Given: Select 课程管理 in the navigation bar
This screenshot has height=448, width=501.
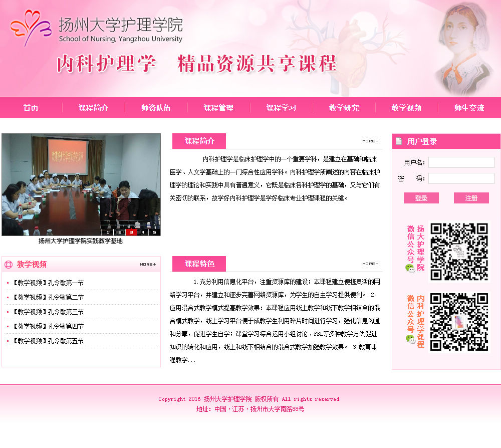Looking at the screenshot, I should (219, 108).
